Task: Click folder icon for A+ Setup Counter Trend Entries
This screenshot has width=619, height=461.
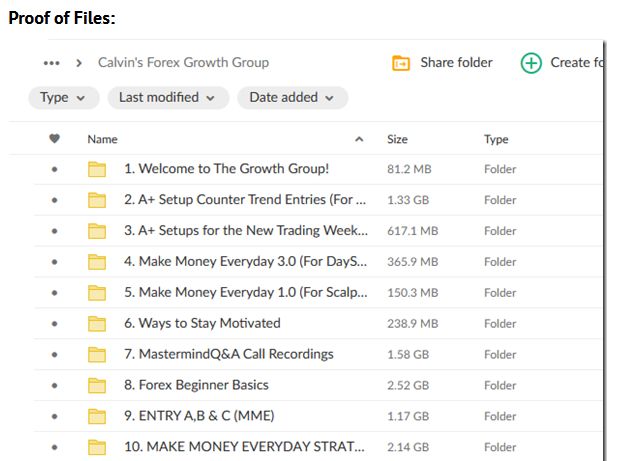Action: (97, 200)
